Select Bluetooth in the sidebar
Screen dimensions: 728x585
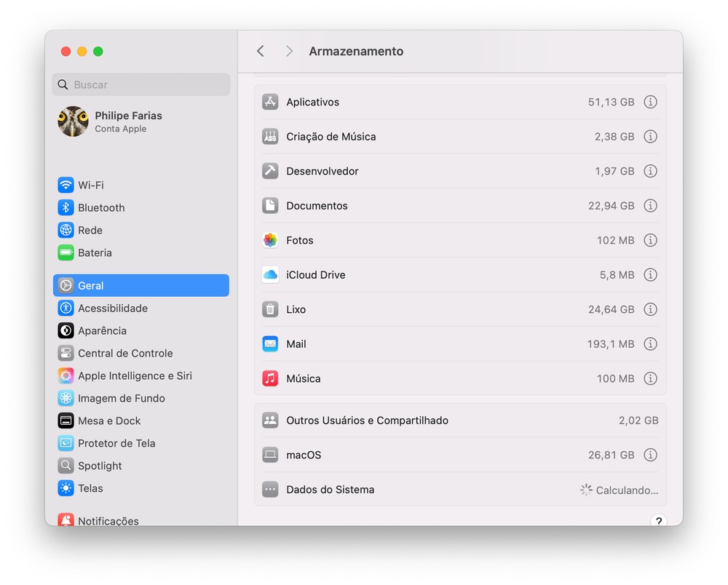[x=100, y=207]
